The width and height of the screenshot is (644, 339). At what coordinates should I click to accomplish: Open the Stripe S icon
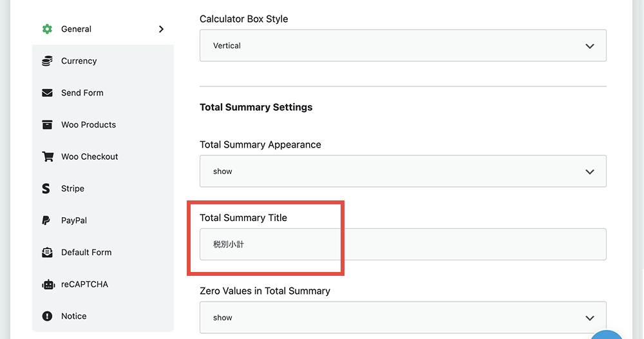click(x=46, y=189)
